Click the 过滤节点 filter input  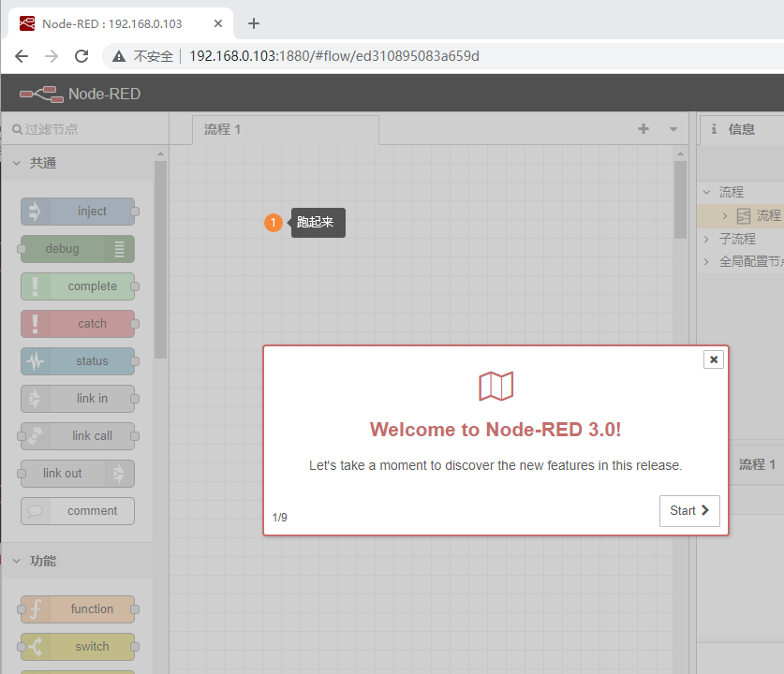coord(85,129)
